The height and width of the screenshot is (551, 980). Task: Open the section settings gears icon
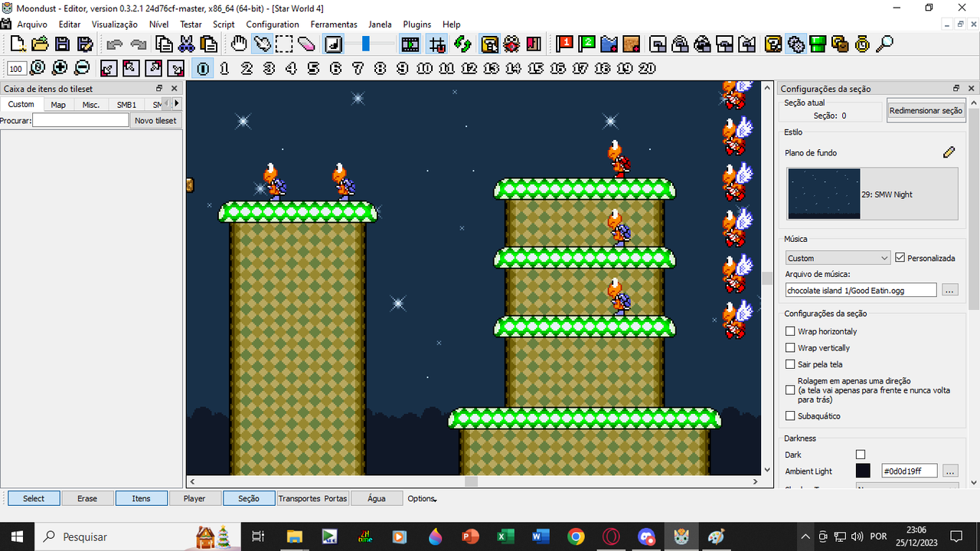click(795, 44)
